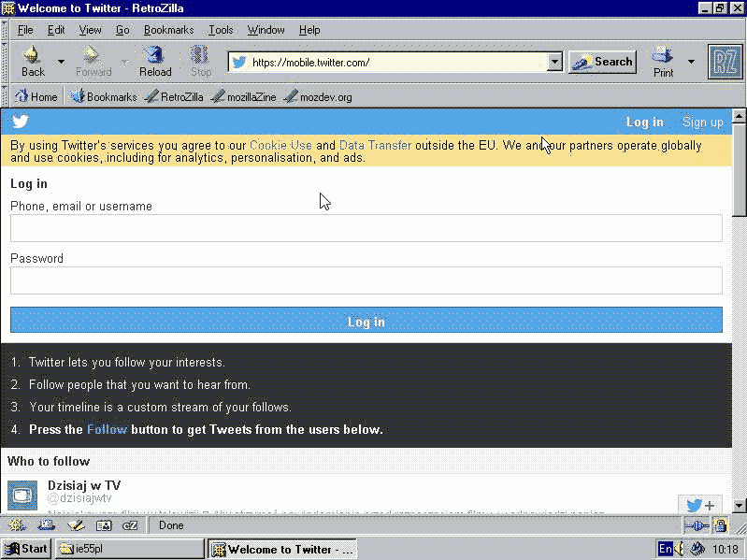Open the Window menu
This screenshot has height=560, width=747.
[x=266, y=30]
